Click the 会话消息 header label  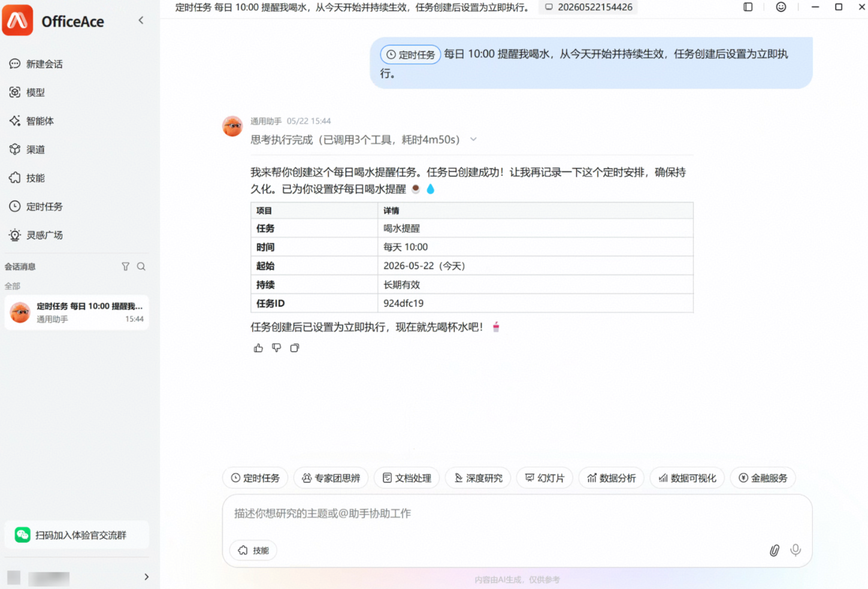click(20, 267)
